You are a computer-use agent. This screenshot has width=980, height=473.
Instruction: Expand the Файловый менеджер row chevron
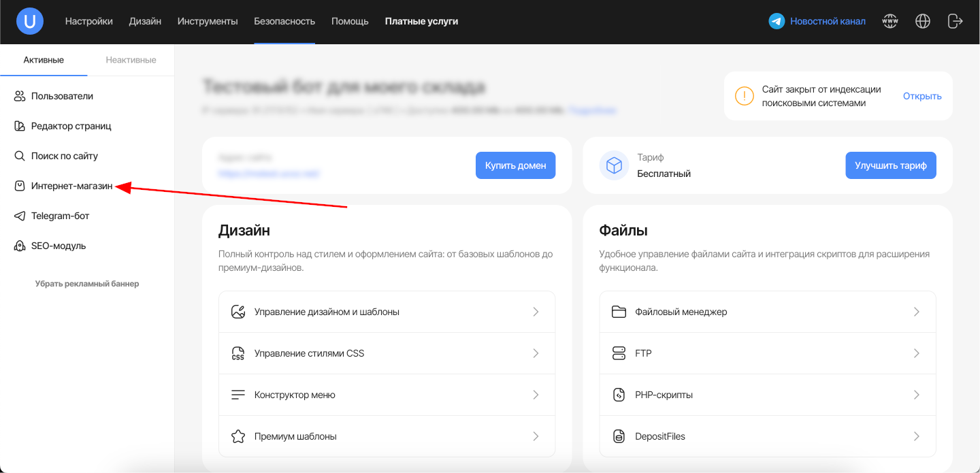(x=916, y=312)
